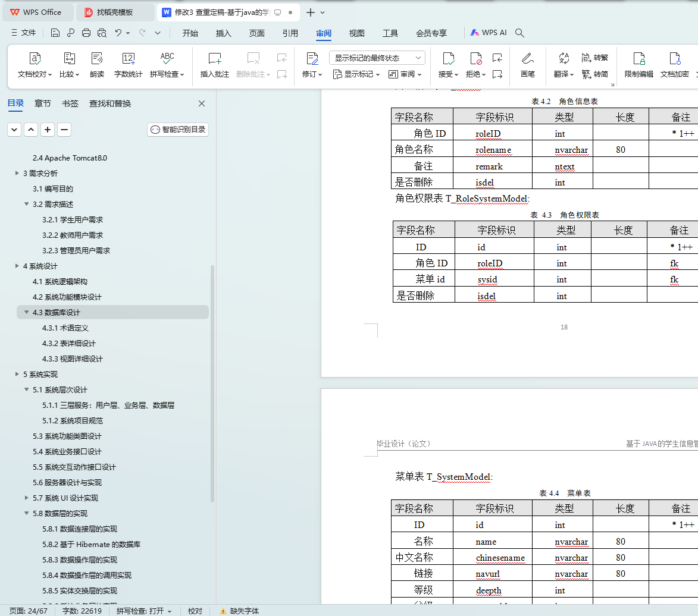Collapse the 4.3 数据库设计 section
The image size is (698, 616).
[26, 312]
